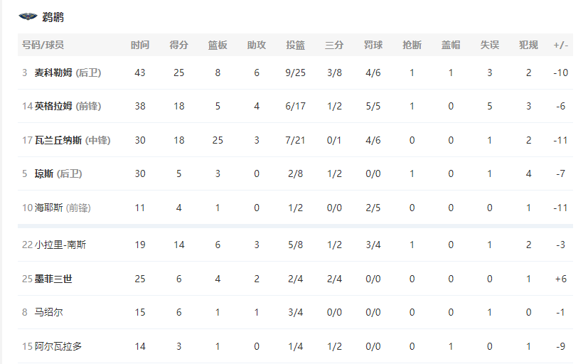
Task: Click the 篮板 column header
Action: tap(218, 45)
